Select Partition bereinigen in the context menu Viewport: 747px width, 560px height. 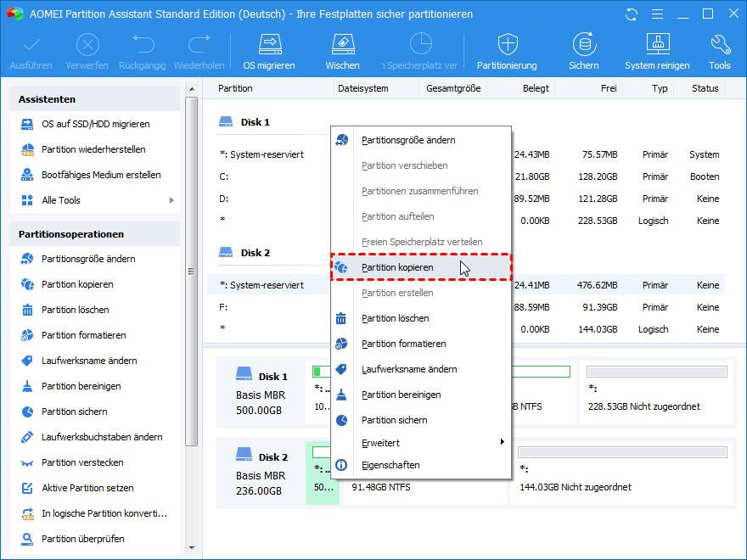421,395
